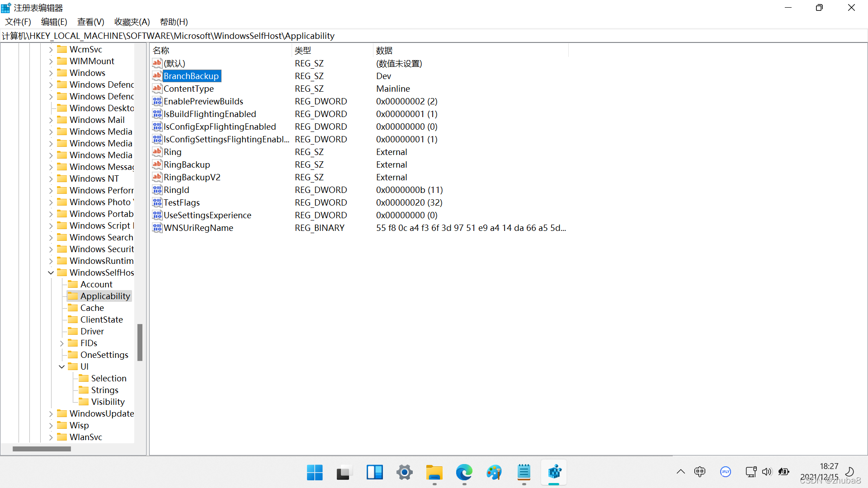Viewport: 868px width, 488px height.
Task: Click the registry path address bar
Action: tap(434, 36)
